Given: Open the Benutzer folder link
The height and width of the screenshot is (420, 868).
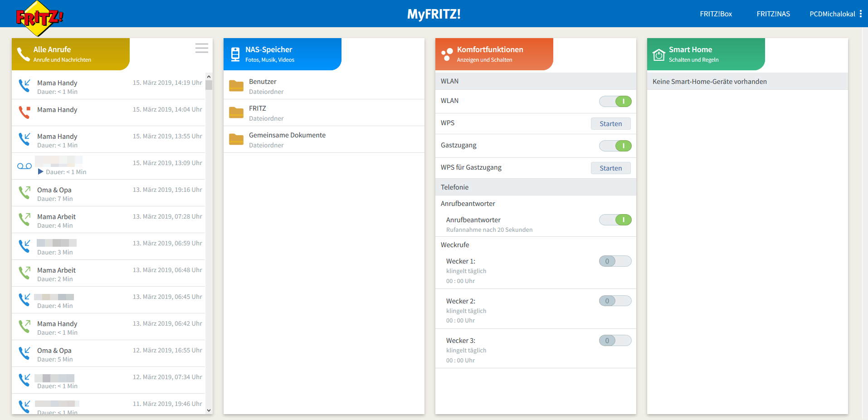Looking at the screenshot, I should pyautogui.click(x=263, y=82).
